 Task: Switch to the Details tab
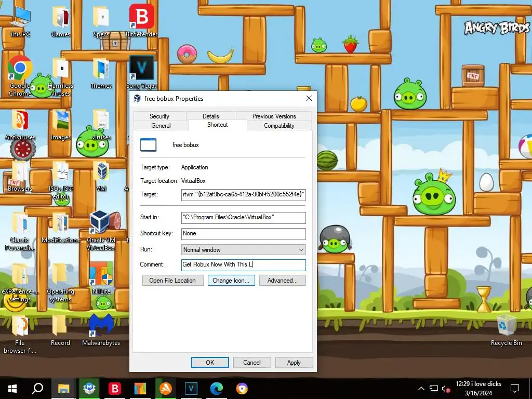[x=210, y=116]
